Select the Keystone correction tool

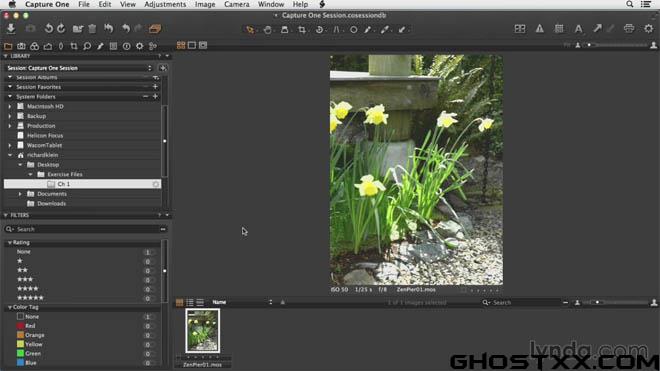336,30
